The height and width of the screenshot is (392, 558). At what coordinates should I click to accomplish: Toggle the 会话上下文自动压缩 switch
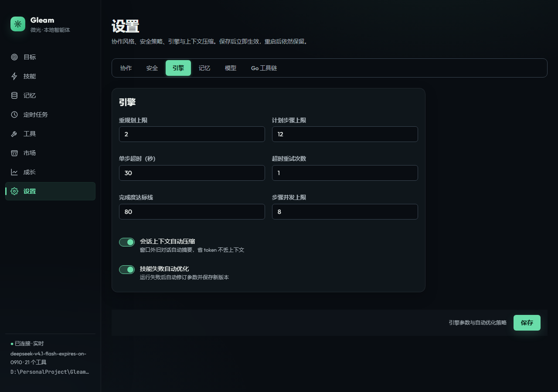point(127,242)
